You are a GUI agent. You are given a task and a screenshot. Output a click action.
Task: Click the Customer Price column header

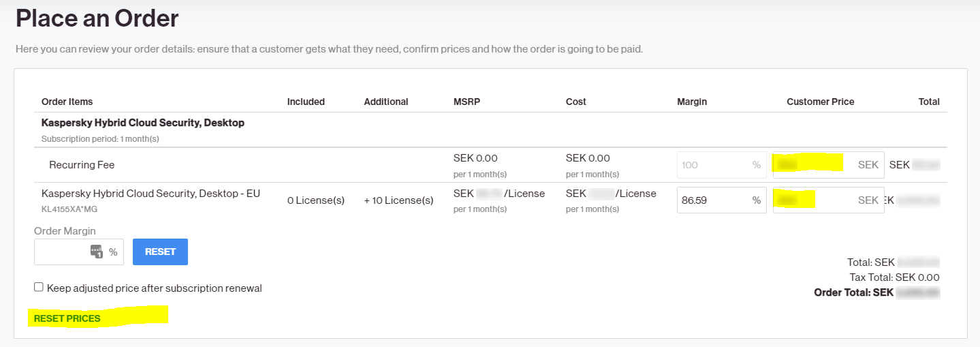[821, 102]
